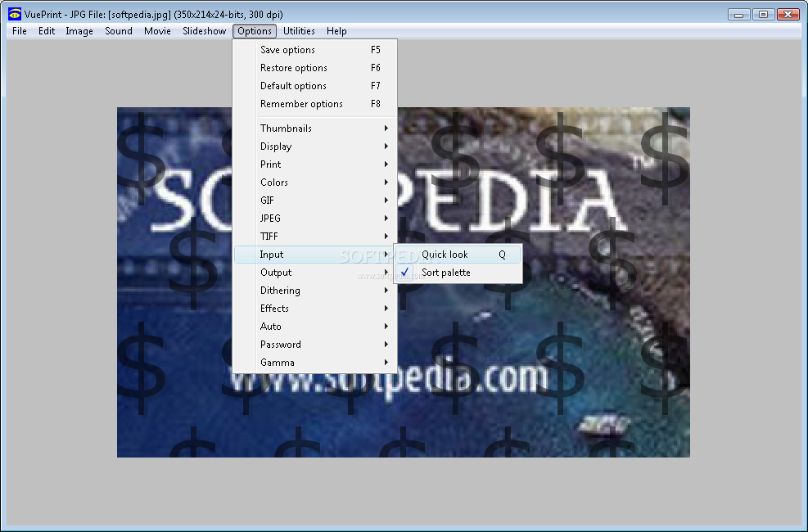Choose Remember options entry
Image resolution: width=808 pixels, height=532 pixels.
coord(315,104)
